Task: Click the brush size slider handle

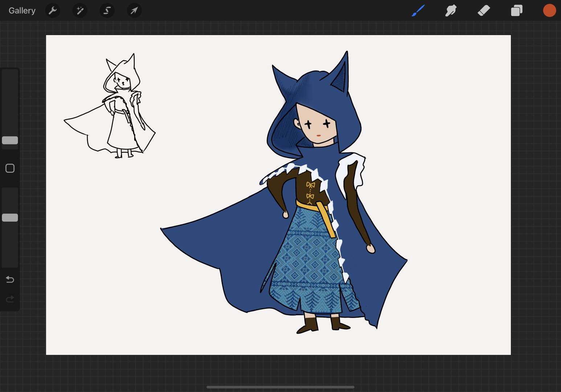Action: pos(10,140)
